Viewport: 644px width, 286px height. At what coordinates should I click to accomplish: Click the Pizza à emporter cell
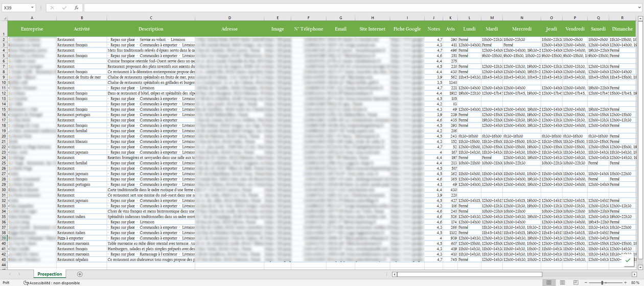82,238
